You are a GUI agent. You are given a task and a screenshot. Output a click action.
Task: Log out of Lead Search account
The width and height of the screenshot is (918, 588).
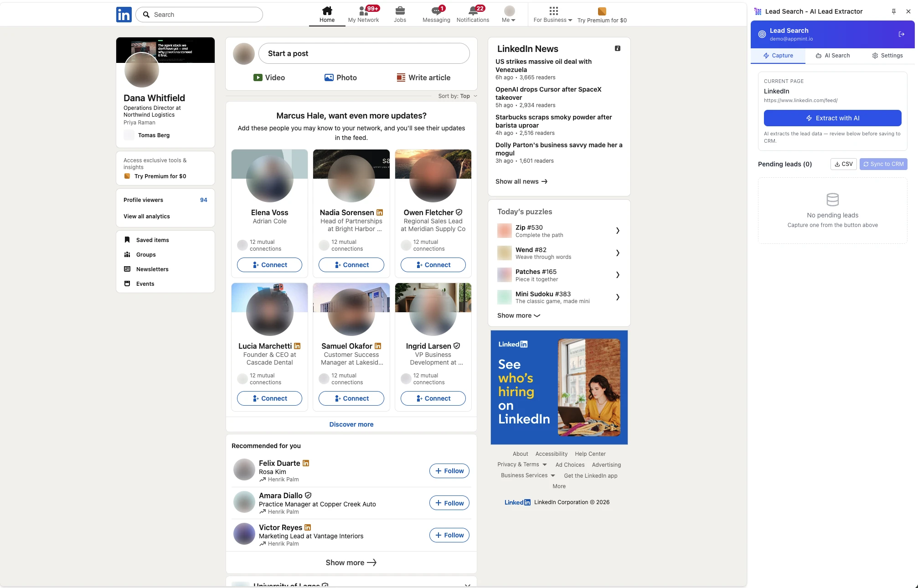(901, 34)
